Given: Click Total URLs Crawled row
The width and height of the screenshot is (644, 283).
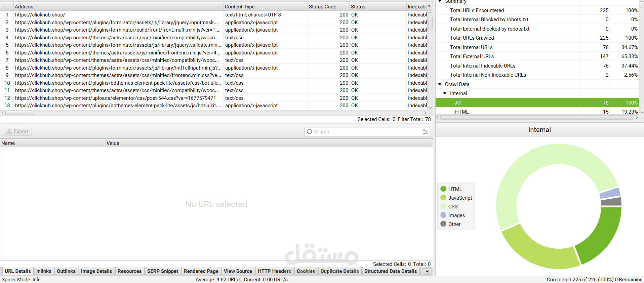Looking at the screenshot, I should pyautogui.click(x=537, y=38).
